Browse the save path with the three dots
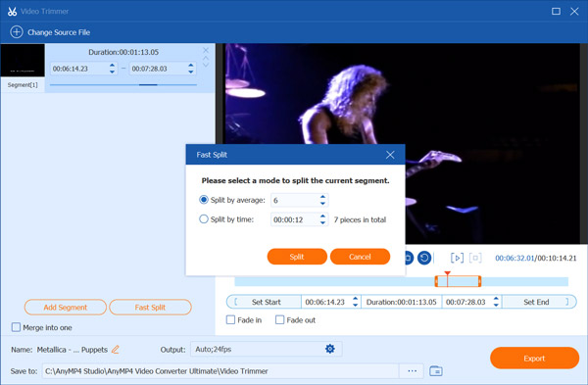 click(x=413, y=371)
